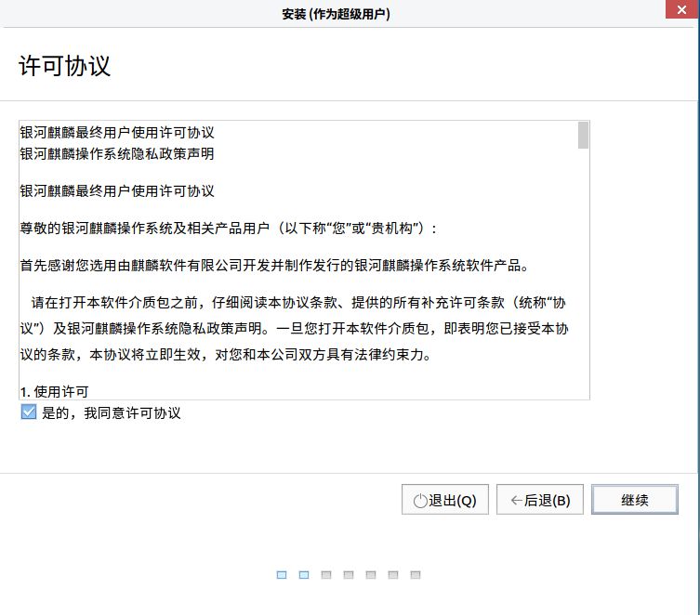Click the third installer progress step indicator
The height and width of the screenshot is (615, 700).
coord(326,575)
